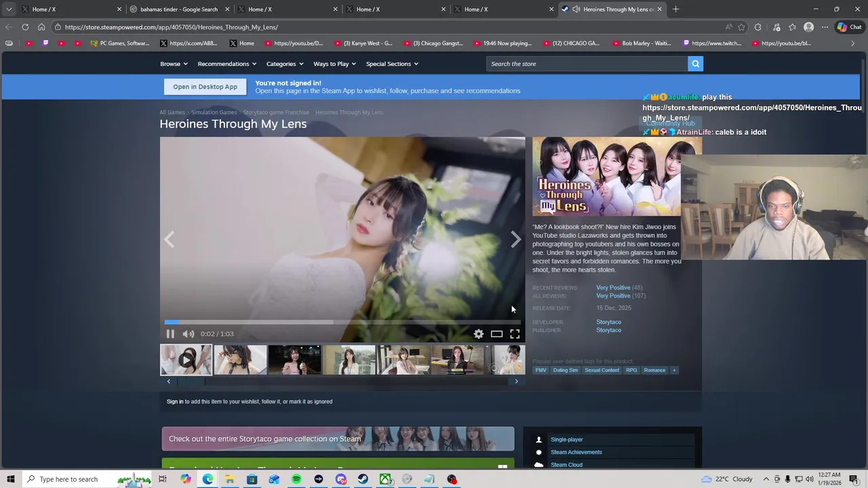The height and width of the screenshot is (488, 868).
Task: Show the previous media item arrow
Action: [169, 239]
